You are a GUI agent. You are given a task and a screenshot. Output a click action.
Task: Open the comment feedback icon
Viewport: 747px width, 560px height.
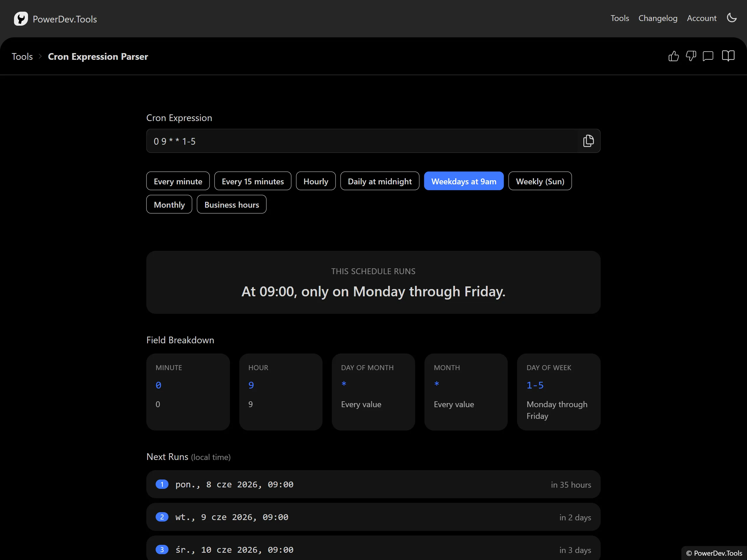708,56
